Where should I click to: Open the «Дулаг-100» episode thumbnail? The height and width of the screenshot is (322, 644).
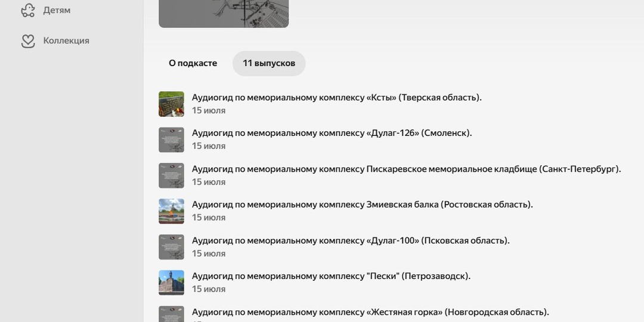click(x=171, y=247)
